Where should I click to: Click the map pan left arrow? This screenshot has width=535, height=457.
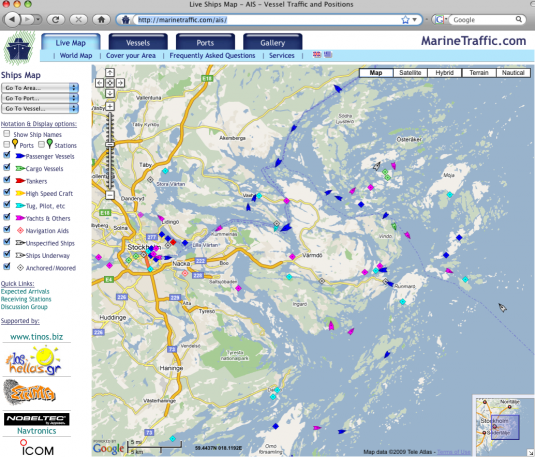click(x=99, y=83)
